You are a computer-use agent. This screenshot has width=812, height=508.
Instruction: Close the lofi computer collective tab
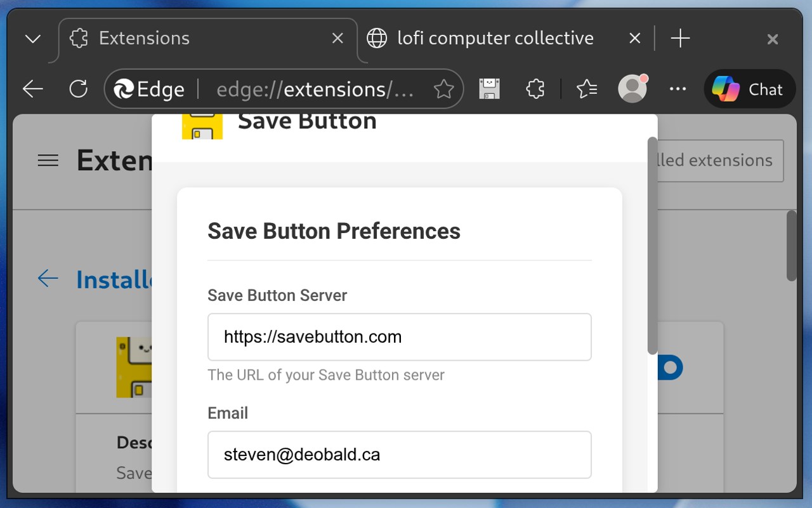(634, 39)
